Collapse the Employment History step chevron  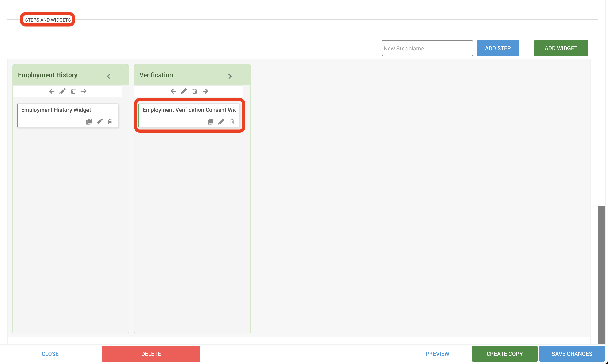point(109,76)
